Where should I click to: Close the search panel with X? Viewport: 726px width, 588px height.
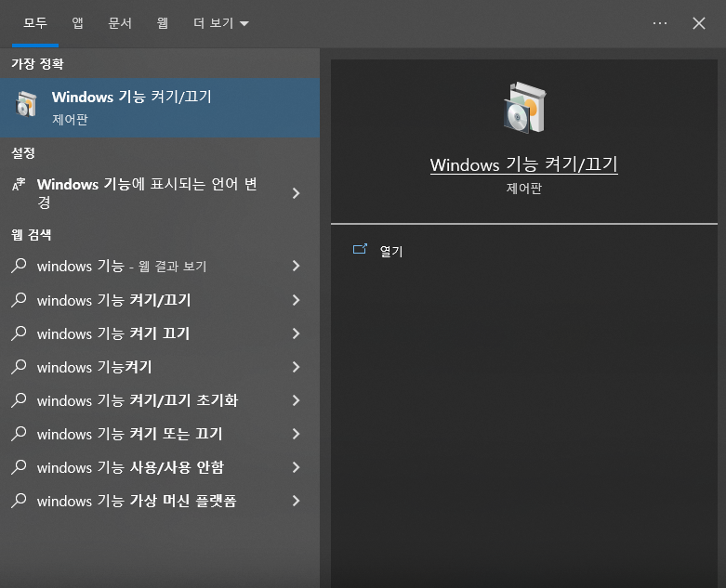click(699, 23)
